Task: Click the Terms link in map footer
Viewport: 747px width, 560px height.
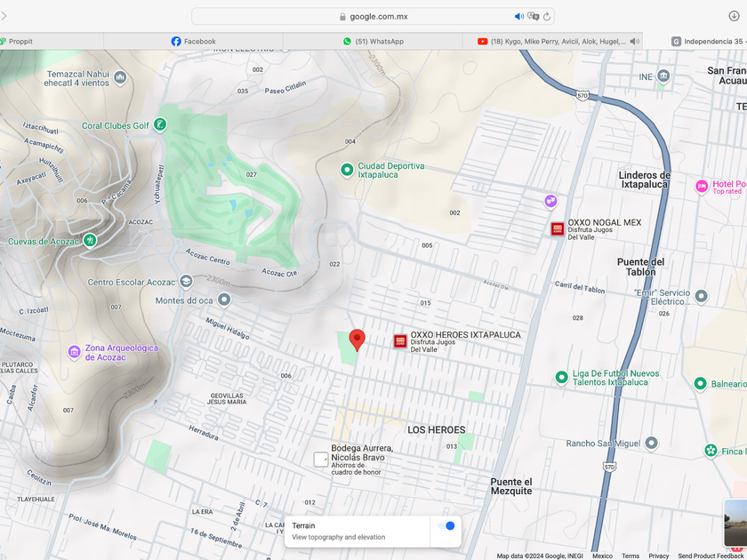Action: click(631, 556)
